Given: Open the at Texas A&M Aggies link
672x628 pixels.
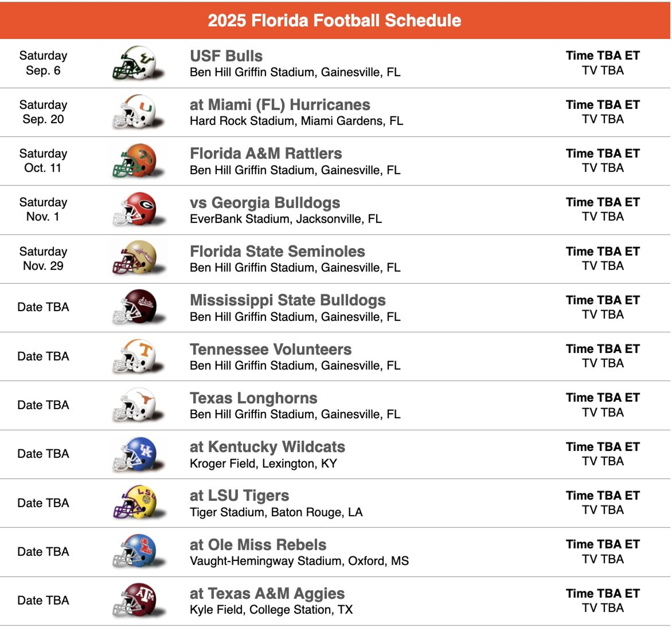Looking at the screenshot, I should (267, 593).
